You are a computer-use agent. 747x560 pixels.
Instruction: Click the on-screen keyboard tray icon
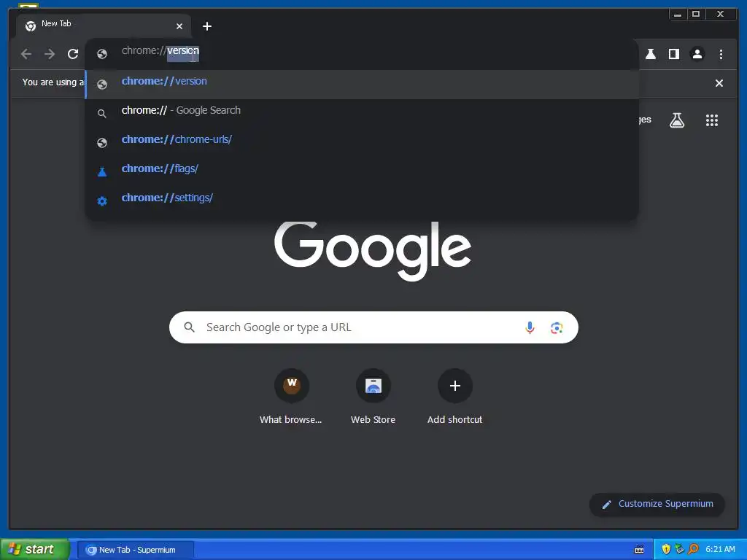(x=639, y=550)
